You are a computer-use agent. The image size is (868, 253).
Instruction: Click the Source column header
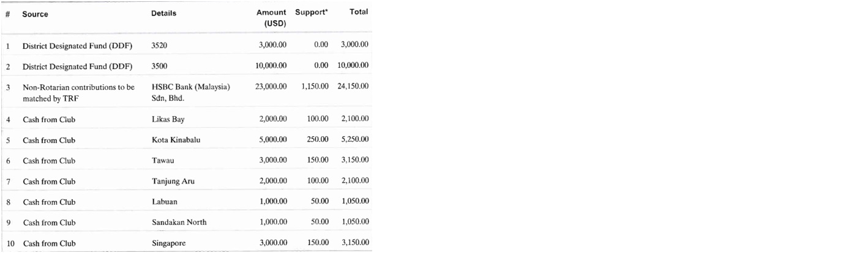(35, 14)
